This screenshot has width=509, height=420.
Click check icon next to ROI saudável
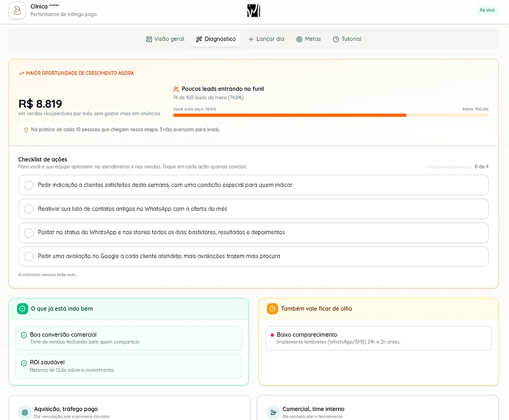[x=24, y=363]
